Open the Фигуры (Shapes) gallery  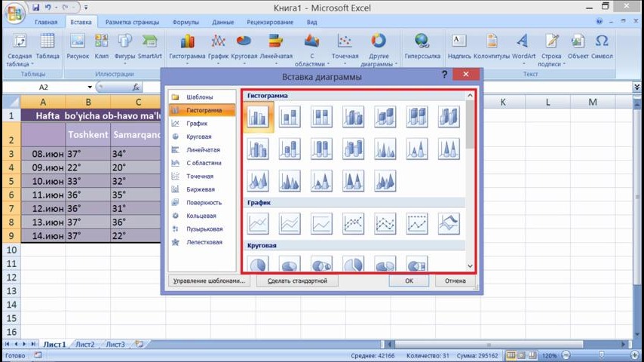point(125,46)
